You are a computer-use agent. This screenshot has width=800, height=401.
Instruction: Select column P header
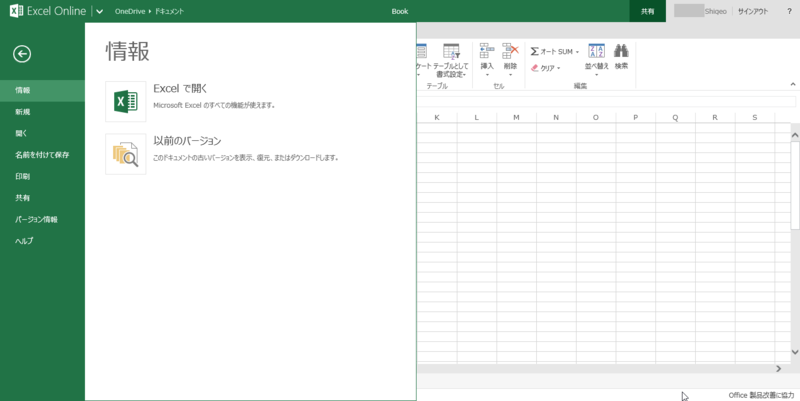636,117
